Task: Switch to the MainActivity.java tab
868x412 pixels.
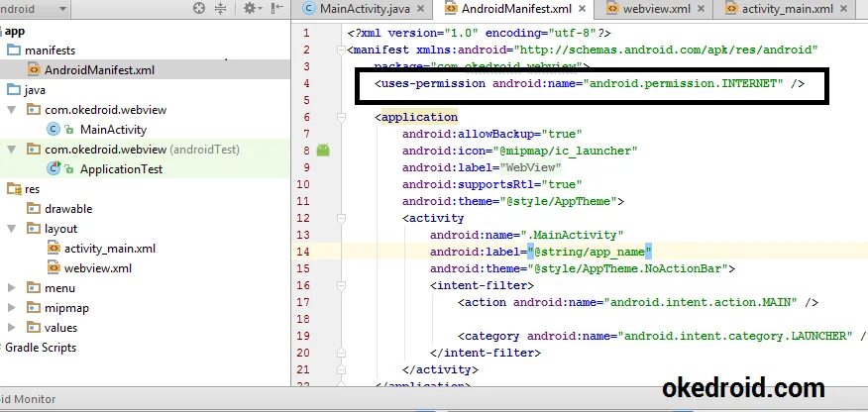Action: click(365, 9)
